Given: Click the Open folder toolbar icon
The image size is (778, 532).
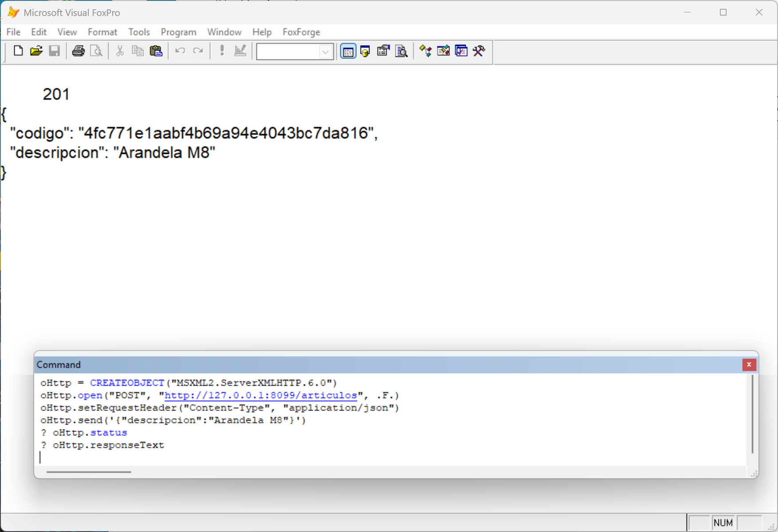Looking at the screenshot, I should 36,51.
